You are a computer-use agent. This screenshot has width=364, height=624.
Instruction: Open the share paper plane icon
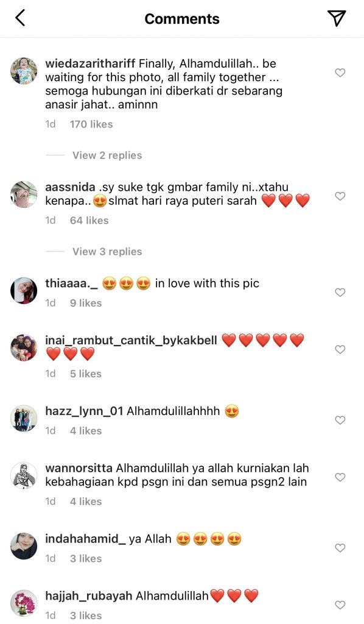click(x=336, y=18)
